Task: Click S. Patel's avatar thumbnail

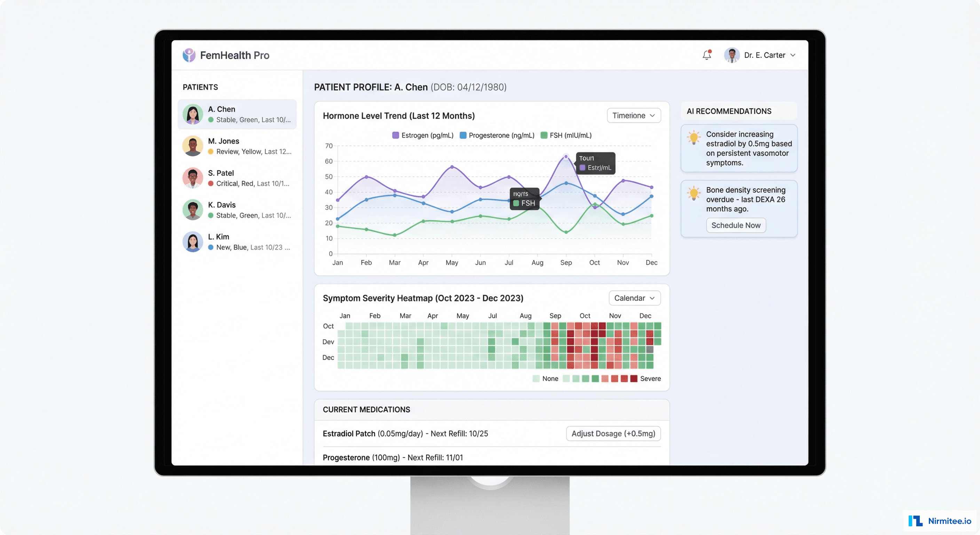Action: tap(193, 178)
